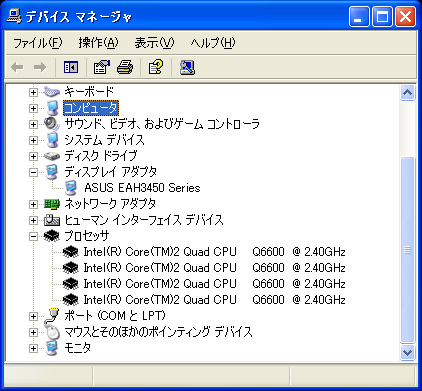
Task: Collapse the プロセッサ node
Action: 33,236
